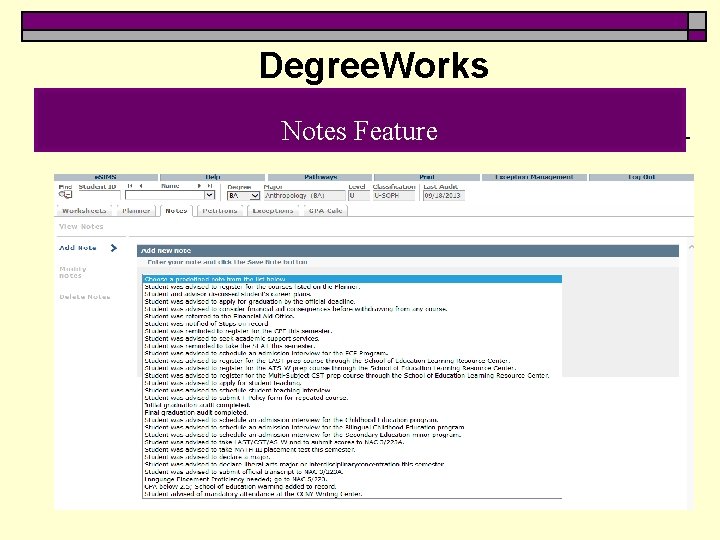Switch to the Worksheets tab
This screenshot has width=720, height=540.
coord(84,211)
